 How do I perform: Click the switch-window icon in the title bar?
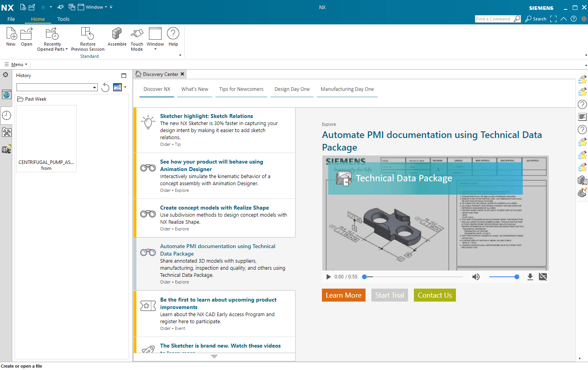(72, 7)
